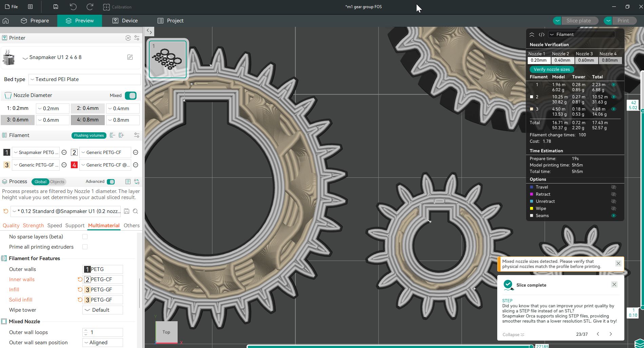The width and height of the screenshot is (644, 348).
Task: Open the Wipe tower filament dropdown
Action: (103, 310)
